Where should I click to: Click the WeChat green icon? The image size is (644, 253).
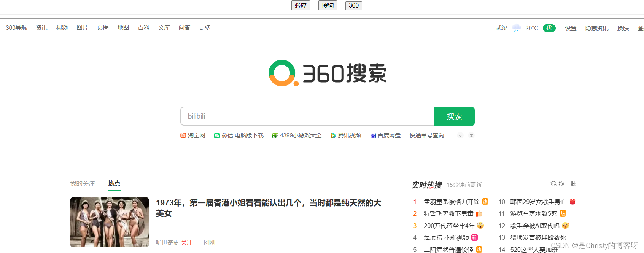coord(217,135)
